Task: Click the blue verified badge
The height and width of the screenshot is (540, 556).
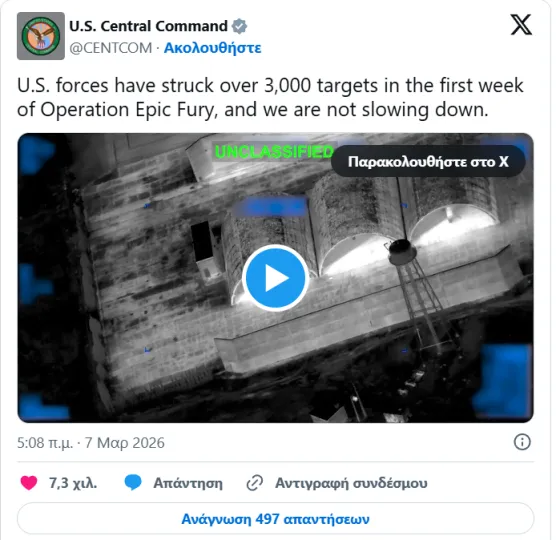Action: click(239, 26)
